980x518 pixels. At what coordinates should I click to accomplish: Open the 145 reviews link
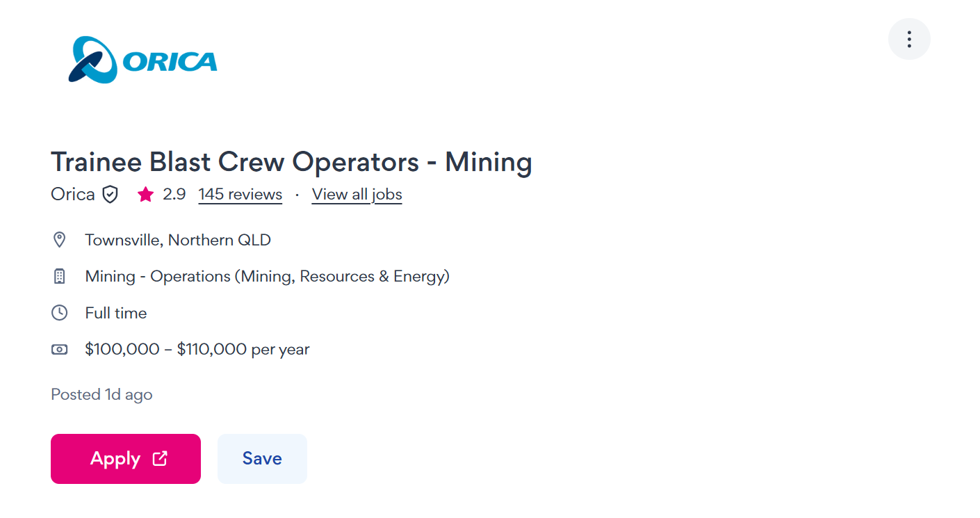pyautogui.click(x=240, y=195)
